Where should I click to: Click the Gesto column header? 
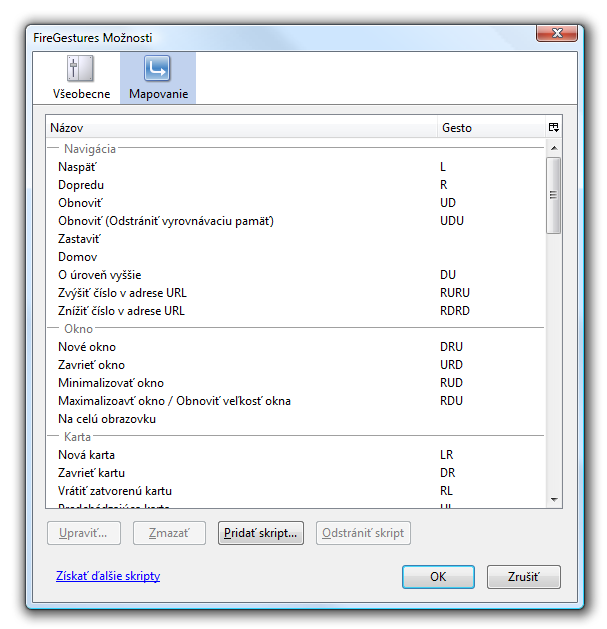point(491,128)
